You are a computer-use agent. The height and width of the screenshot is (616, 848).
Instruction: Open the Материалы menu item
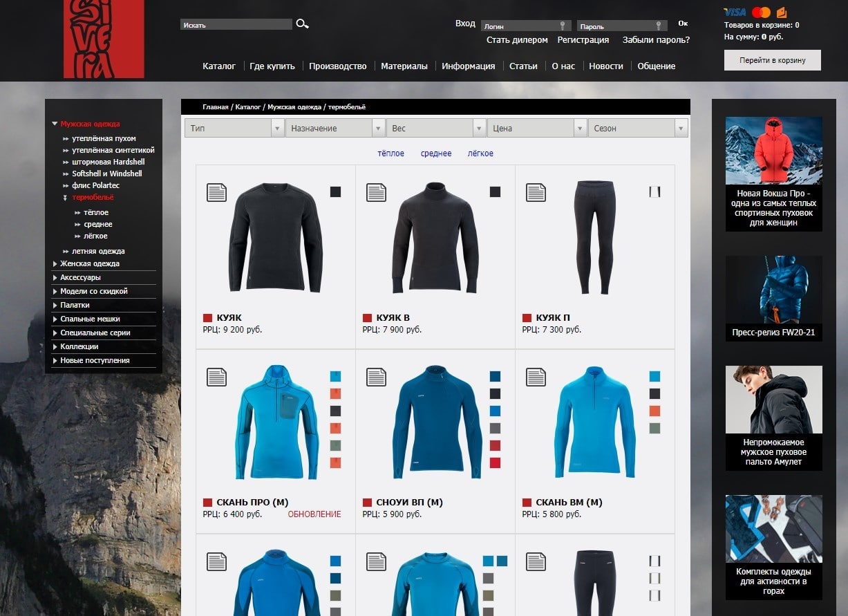pos(404,66)
